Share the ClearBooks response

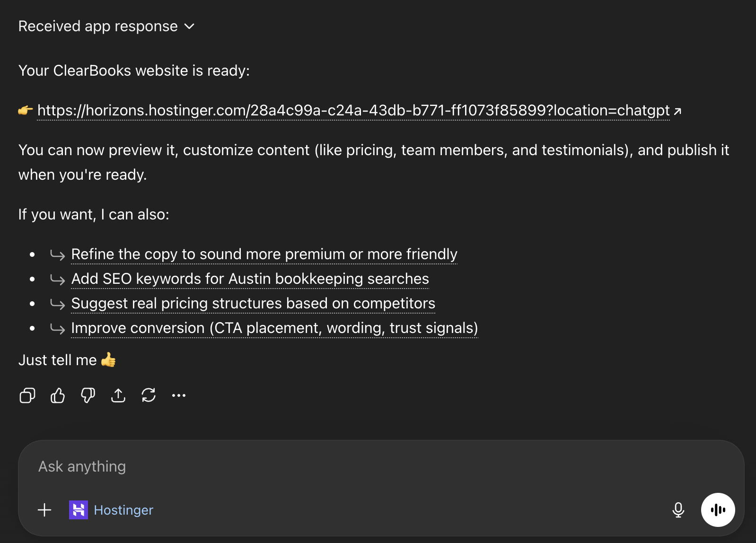pyautogui.click(x=118, y=396)
